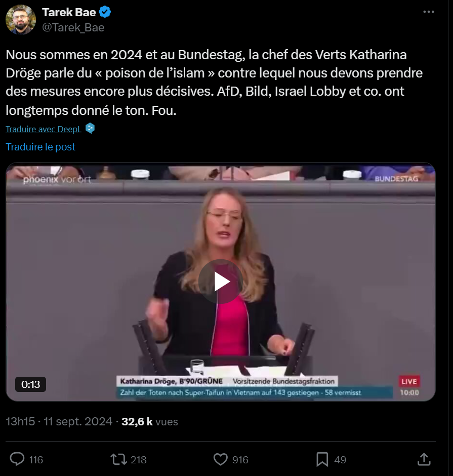Like the post with heart icon
This screenshot has width=453, height=476.
pyautogui.click(x=221, y=459)
